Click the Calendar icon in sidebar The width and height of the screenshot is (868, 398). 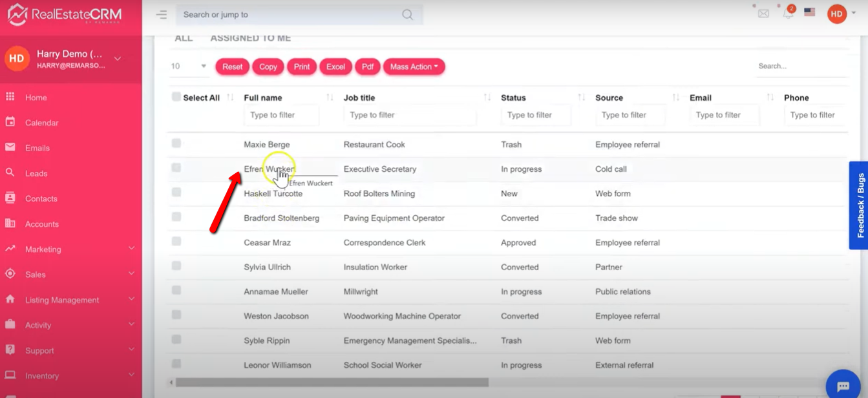pyautogui.click(x=10, y=122)
